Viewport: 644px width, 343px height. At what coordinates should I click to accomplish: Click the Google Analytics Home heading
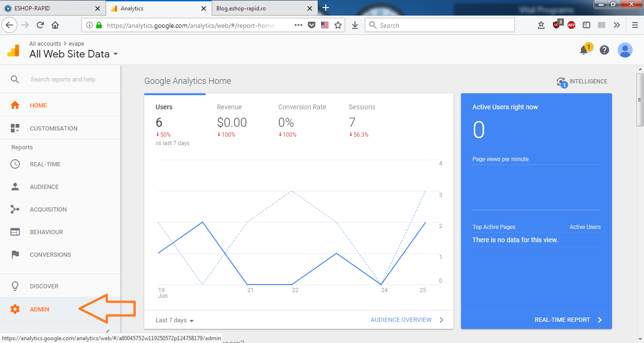point(188,81)
